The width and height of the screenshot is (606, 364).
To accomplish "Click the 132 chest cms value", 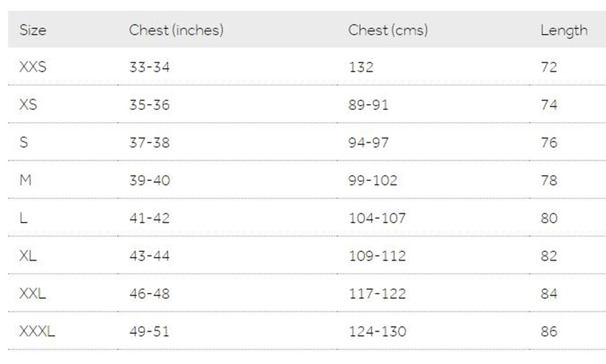I will (x=361, y=67).
